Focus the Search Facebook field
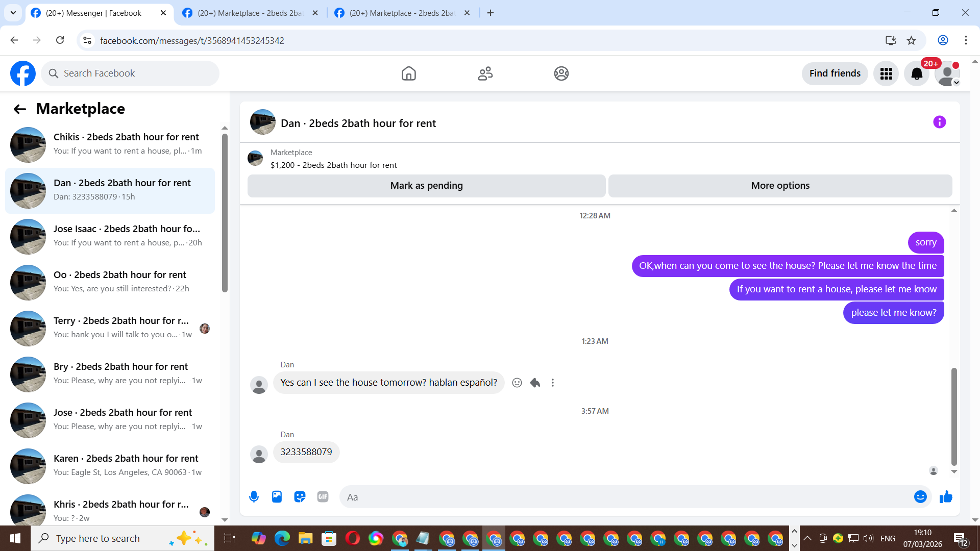 pyautogui.click(x=130, y=73)
